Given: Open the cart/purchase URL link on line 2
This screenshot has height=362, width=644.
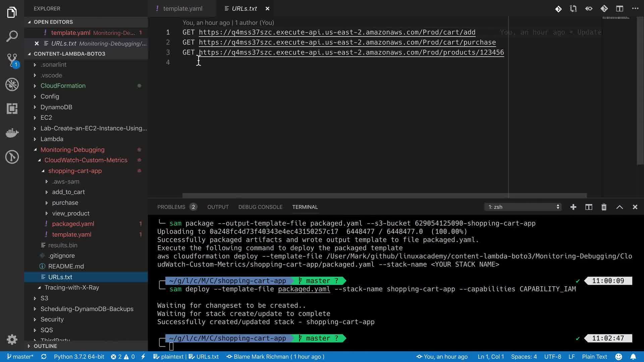Looking at the screenshot, I should coord(347,43).
